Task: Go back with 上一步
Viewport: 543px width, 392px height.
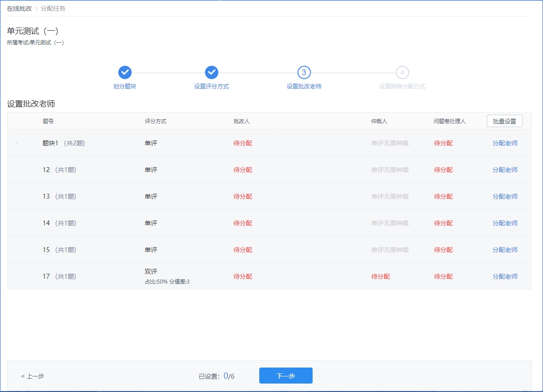Action: click(x=32, y=376)
